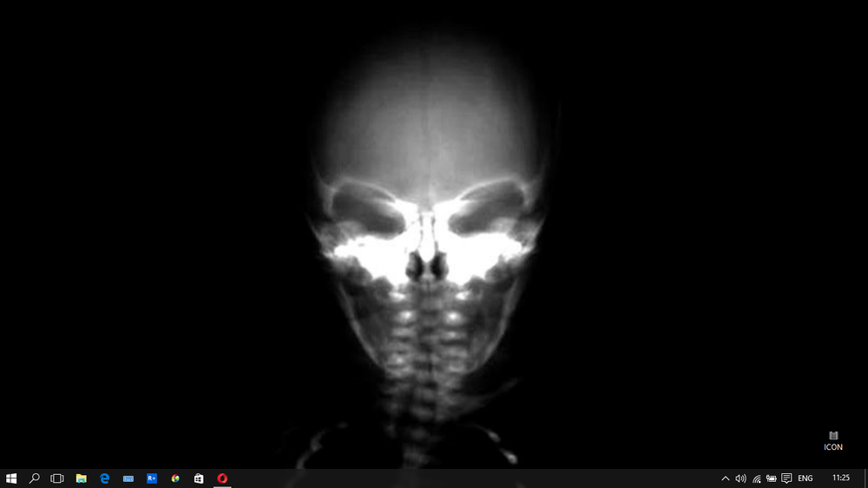This screenshot has height=488, width=868.
Task: Open Task View from the taskbar
Action: [x=57, y=478]
